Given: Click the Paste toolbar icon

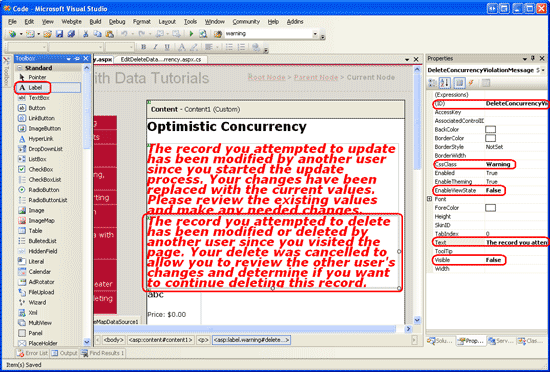Looking at the screenshot, I should 109,34.
